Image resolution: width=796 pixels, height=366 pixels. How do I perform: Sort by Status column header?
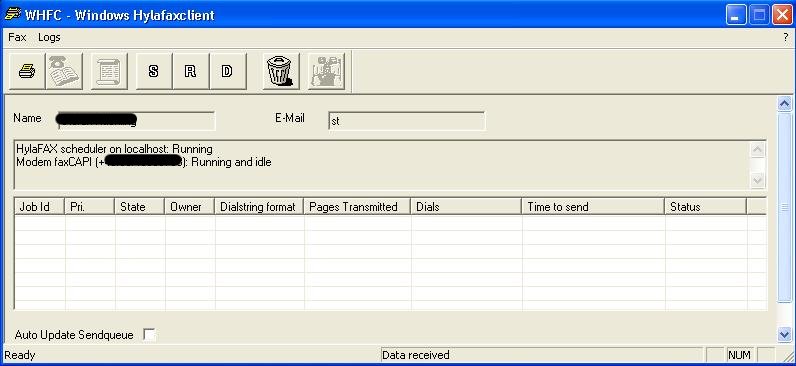[706, 207]
